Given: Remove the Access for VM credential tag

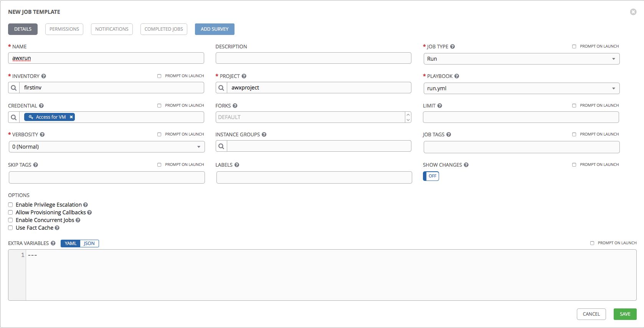Looking at the screenshot, I should (x=71, y=117).
